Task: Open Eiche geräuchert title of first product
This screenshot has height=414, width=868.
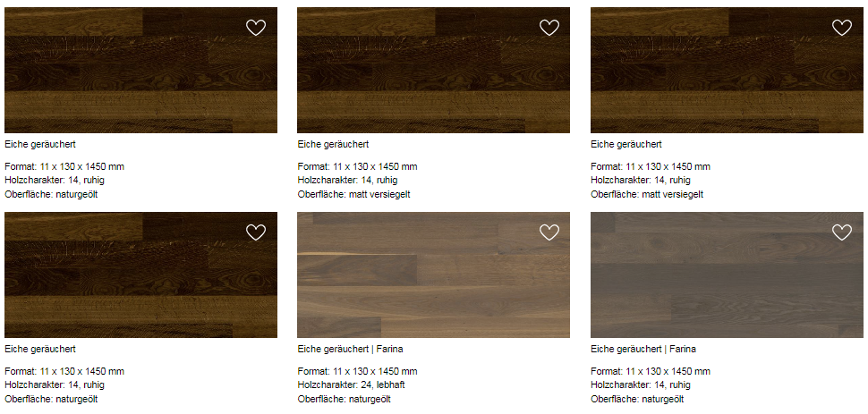Action: [x=40, y=145]
